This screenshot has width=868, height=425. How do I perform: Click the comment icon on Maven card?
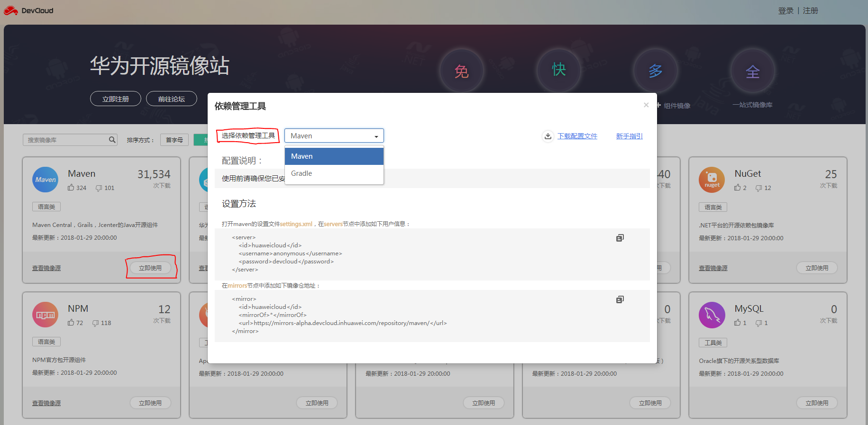coord(99,188)
